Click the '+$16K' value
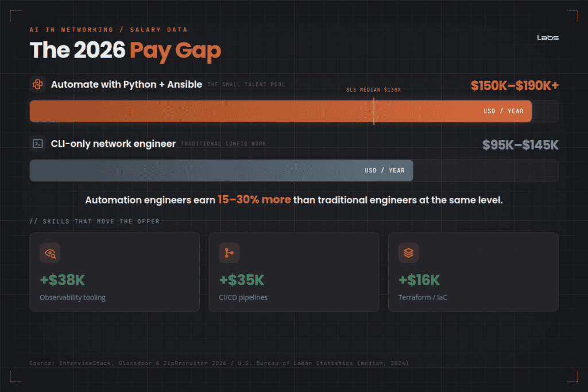 (x=419, y=280)
